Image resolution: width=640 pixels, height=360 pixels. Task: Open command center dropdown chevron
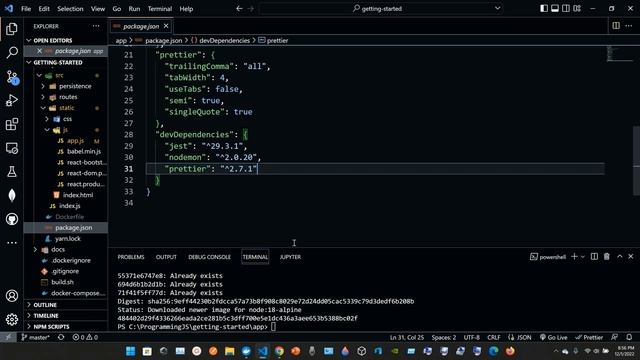point(498,8)
